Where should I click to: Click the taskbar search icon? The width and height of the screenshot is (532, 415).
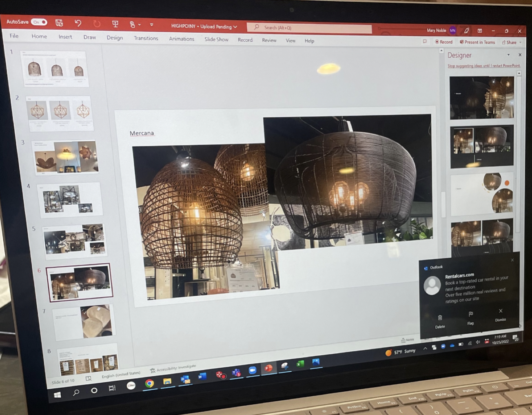[76, 393]
